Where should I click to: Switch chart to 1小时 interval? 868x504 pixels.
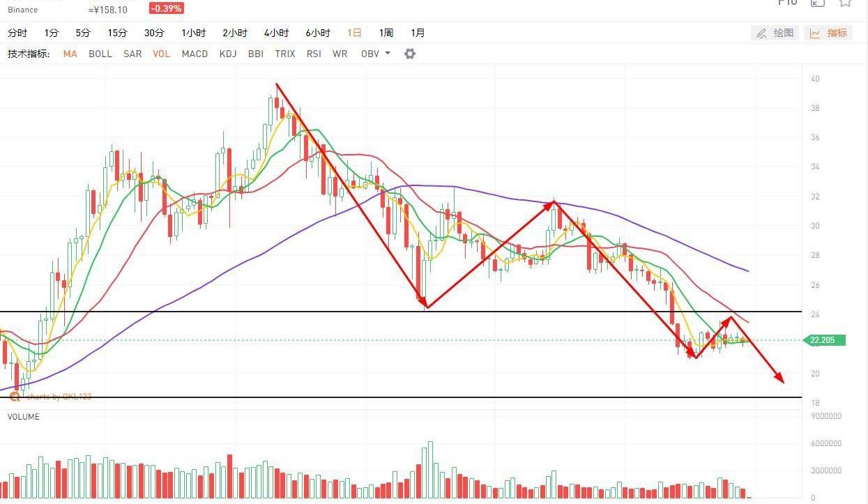click(x=194, y=33)
